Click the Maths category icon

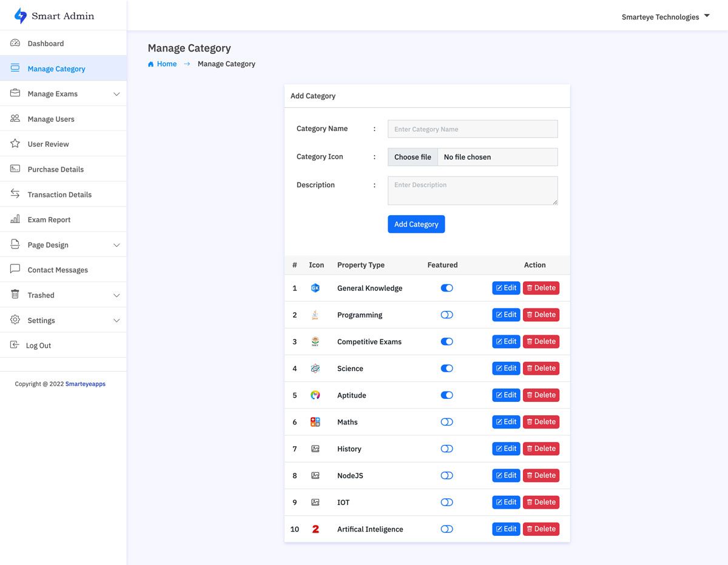[x=315, y=422]
